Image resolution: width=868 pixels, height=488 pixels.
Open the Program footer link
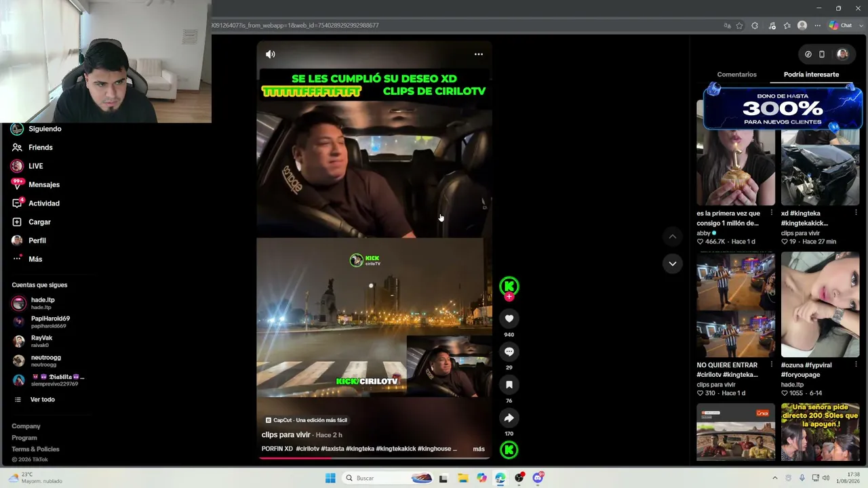[24, 438]
